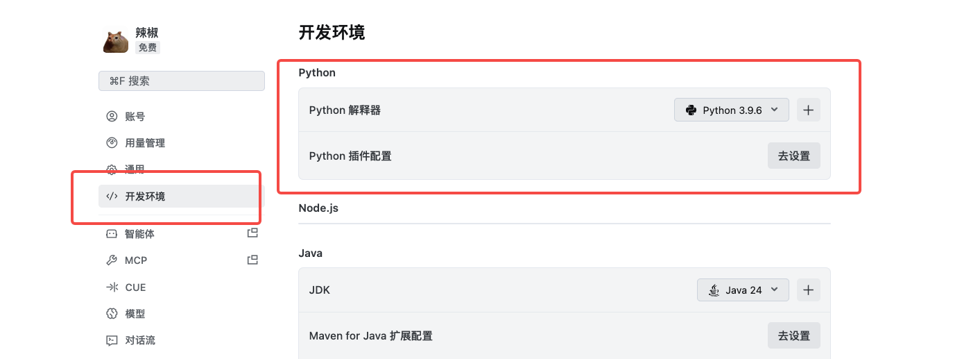Click the 模型 model icon
This screenshot has width=980, height=359.
pos(112,314)
